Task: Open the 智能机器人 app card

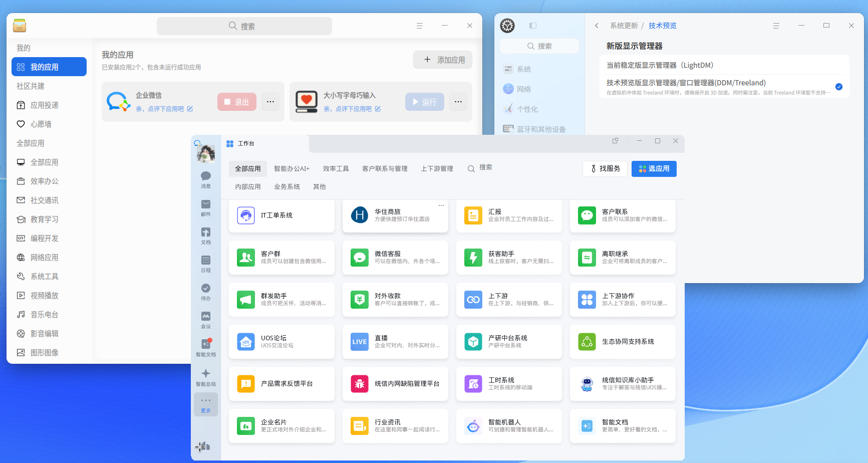Action: [509, 426]
